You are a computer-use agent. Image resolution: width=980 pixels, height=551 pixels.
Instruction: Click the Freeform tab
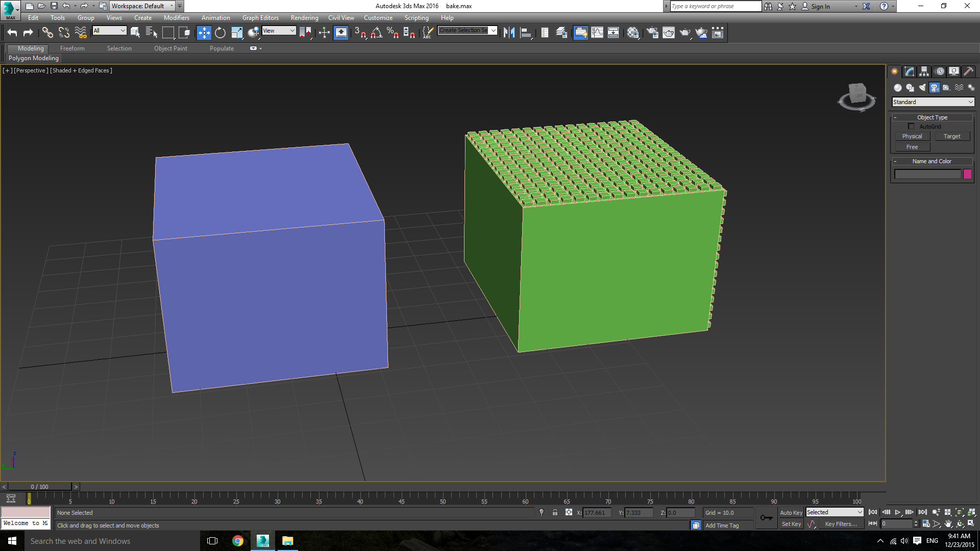[72, 48]
